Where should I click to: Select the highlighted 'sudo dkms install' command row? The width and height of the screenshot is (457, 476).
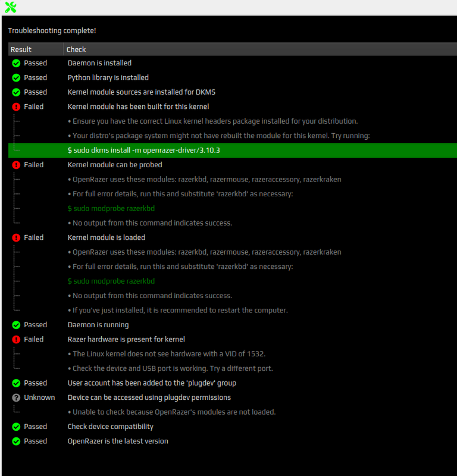pos(233,151)
